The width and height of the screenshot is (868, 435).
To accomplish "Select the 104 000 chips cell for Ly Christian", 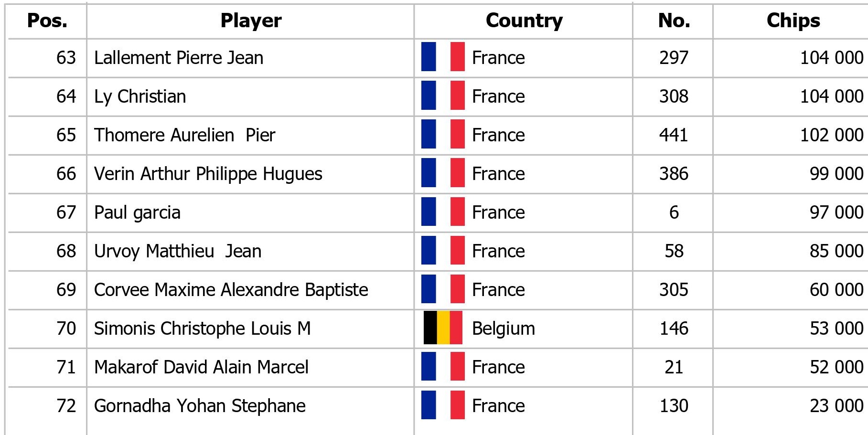I will (x=832, y=96).
